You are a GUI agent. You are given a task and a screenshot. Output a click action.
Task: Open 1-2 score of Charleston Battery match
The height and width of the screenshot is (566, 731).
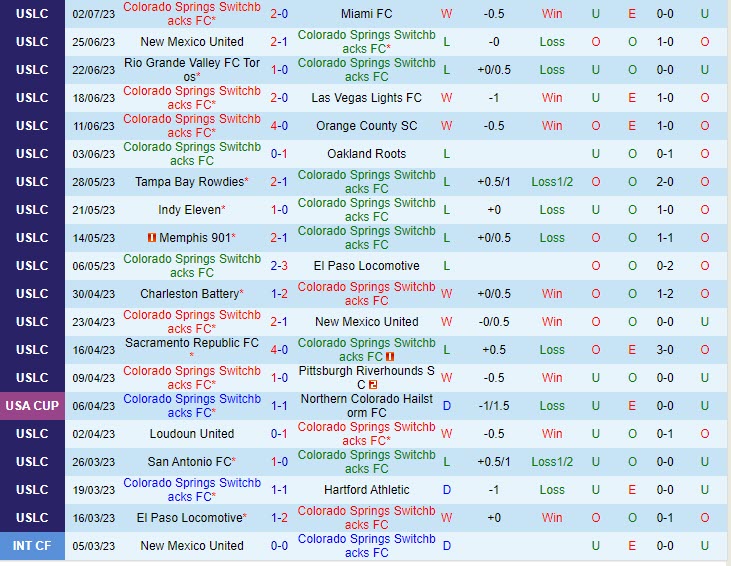point(279,294)
